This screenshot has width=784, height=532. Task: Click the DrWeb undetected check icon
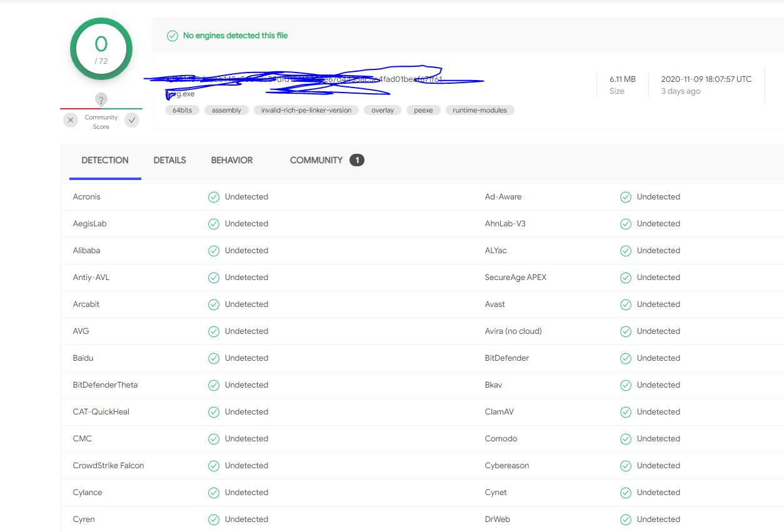tap(626, 519)
